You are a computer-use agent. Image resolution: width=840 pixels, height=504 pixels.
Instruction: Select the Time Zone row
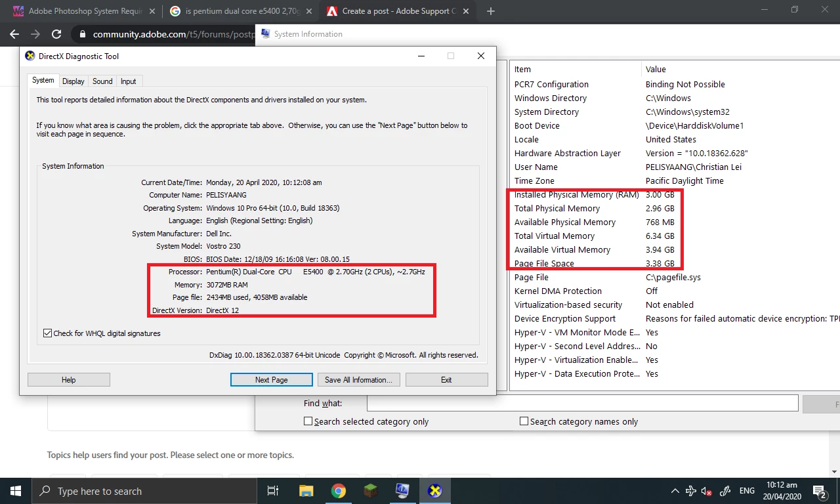click(675, 180)
